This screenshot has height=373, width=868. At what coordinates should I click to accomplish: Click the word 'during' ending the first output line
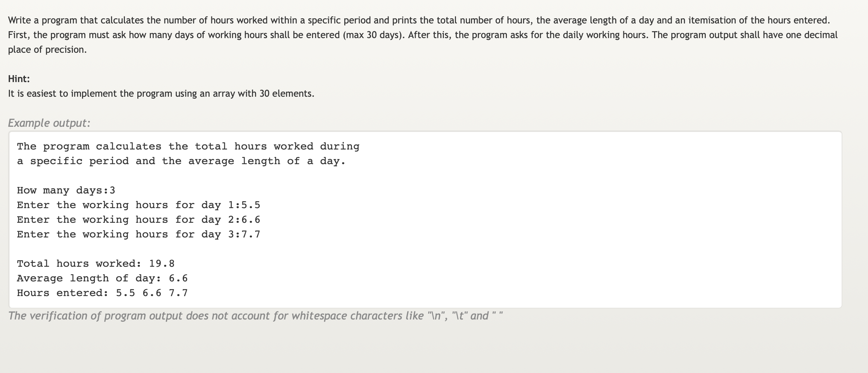tap(340, 147)
